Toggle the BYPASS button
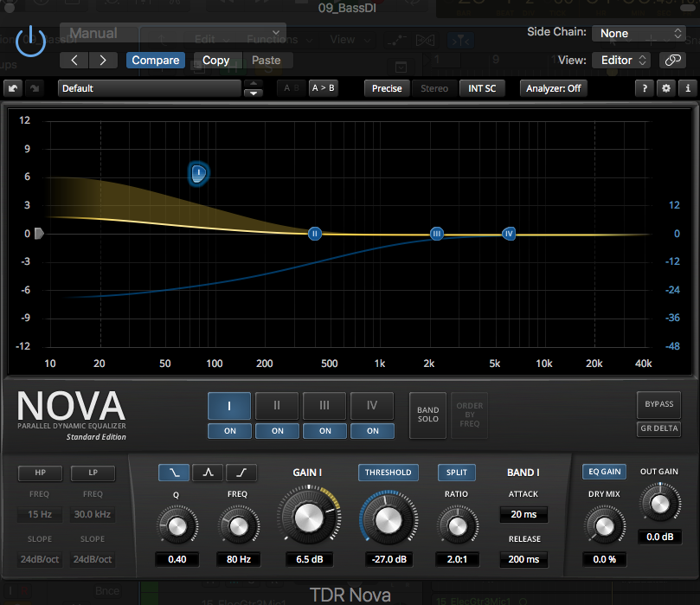Image resolution: width=700 pixels, height=605 pixels. [659, 404]
